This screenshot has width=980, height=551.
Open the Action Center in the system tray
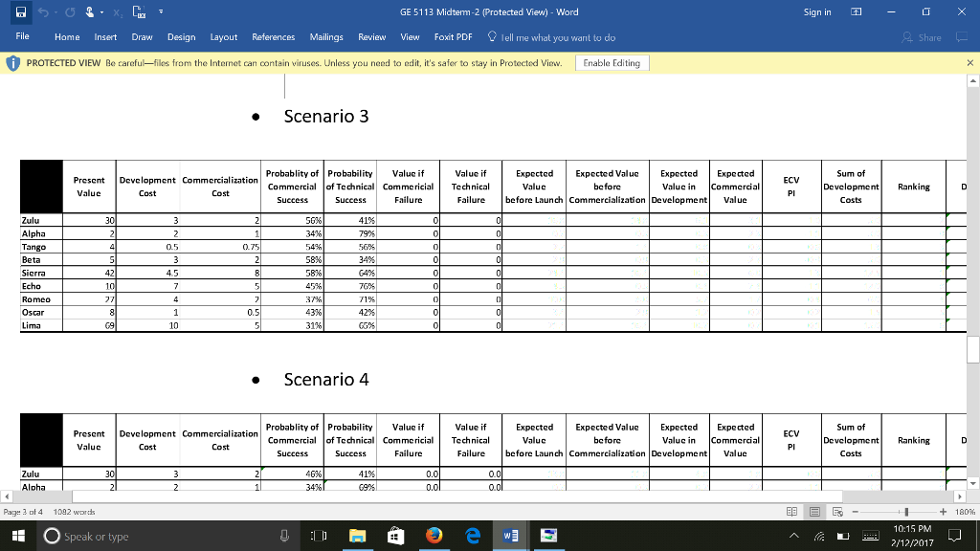(x=953, y=536)
